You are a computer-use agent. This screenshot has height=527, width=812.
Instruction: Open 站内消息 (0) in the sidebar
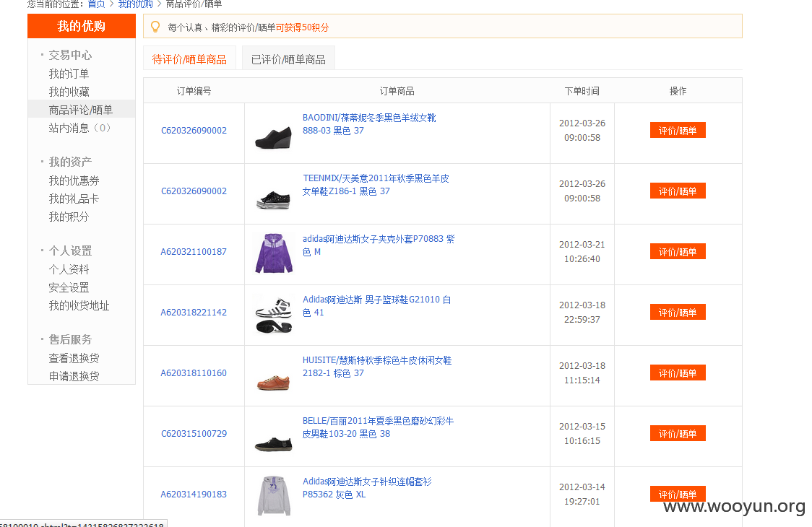click(x=79, y=128)
